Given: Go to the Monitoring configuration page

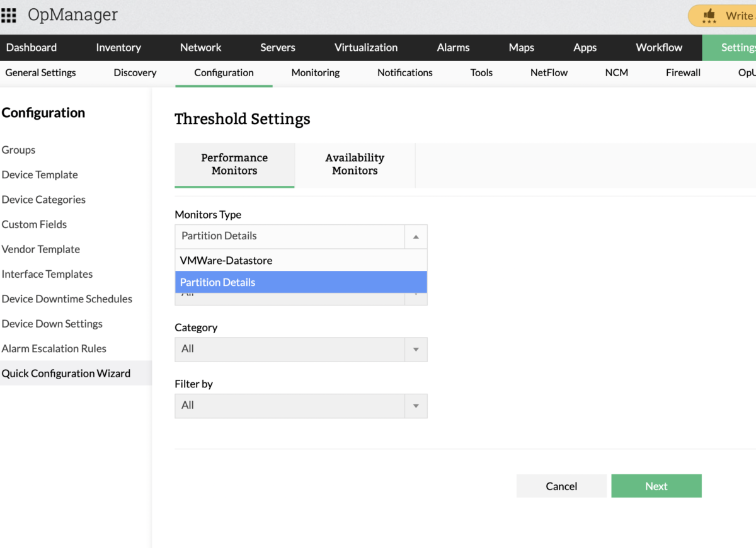Looking at the screenshot, I should pyautogui.click(x=315, y=72).
